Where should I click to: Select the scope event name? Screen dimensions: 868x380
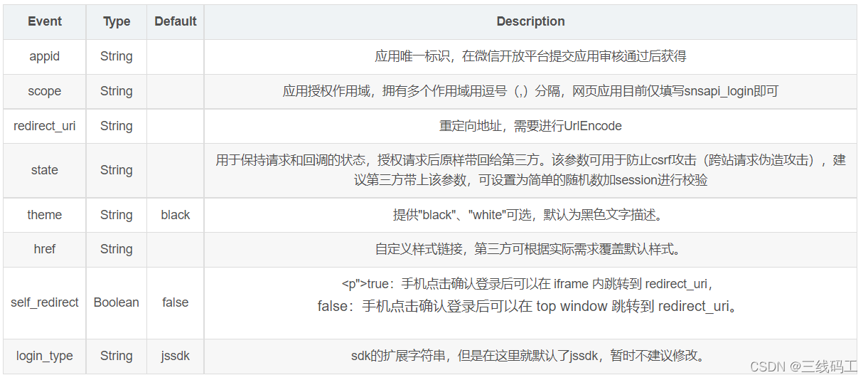pos(45,91)
